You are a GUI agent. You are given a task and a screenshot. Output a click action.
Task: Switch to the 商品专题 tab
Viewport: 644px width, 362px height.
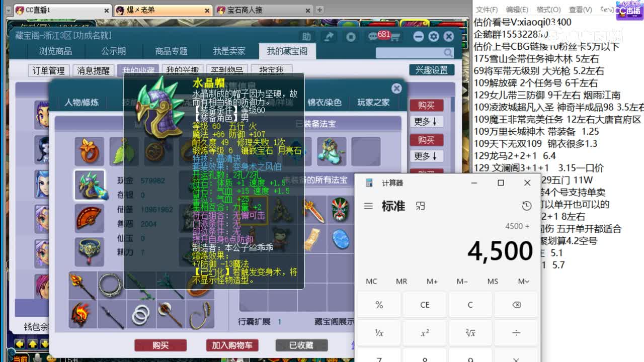pos(171,51)
